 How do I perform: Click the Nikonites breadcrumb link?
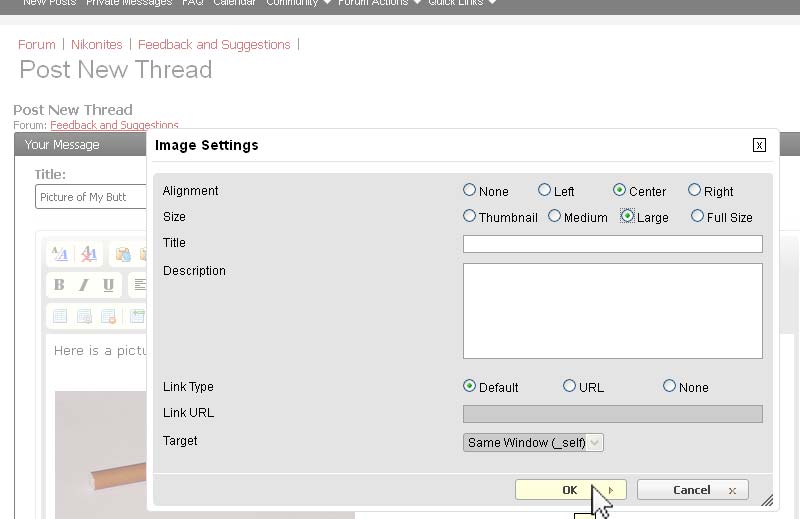[x=97, y=44]
